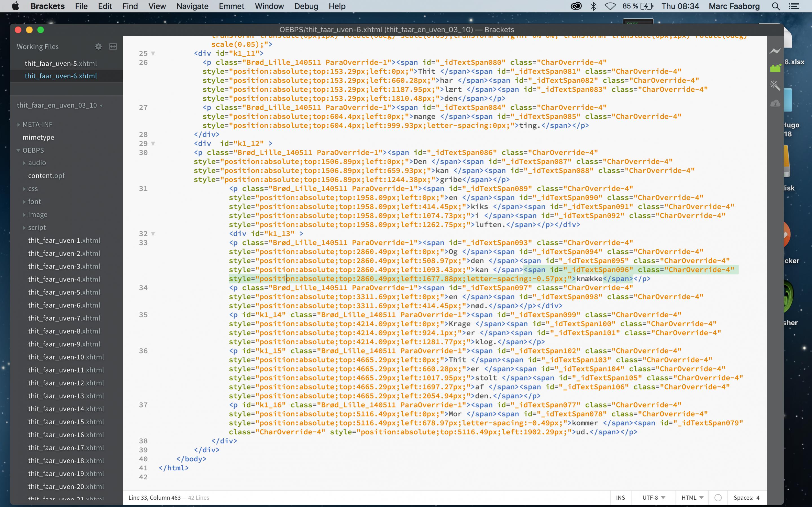Open the cloud web fonts icon
Viewport: 812px width, 507px height.
pos(775,103)
